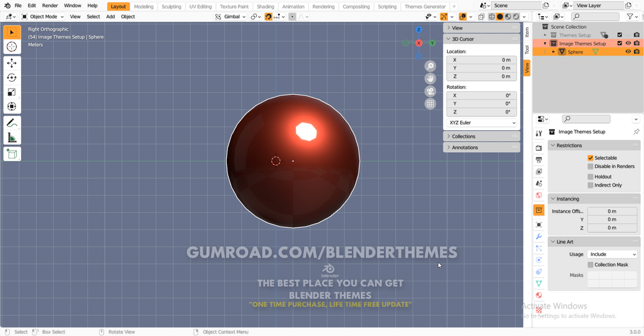Open the View Layer properties tab icon
Screen dimensions: 644x336
click(539, 172)
